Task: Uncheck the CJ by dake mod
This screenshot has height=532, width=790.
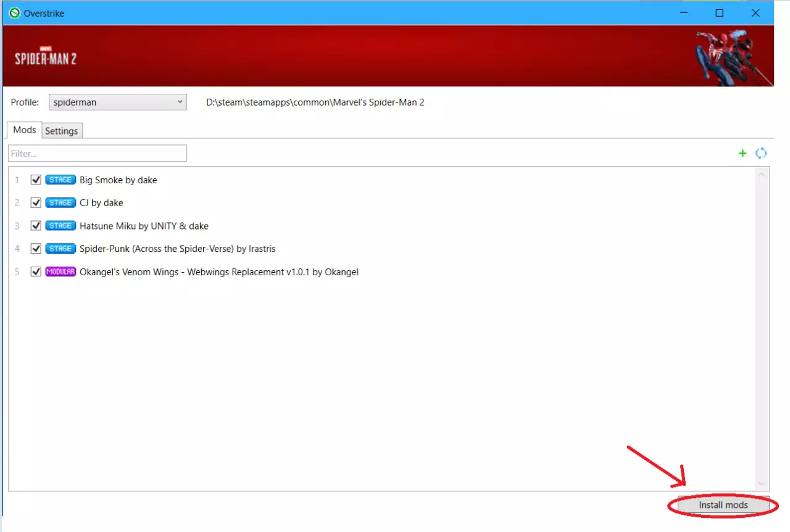Action: point(36,202)
